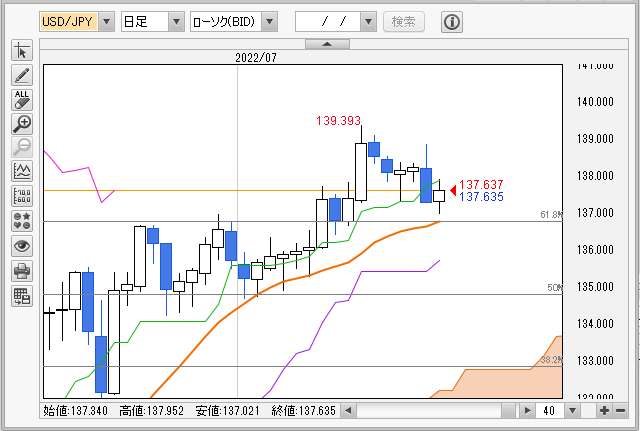Erase all drawings with ALL eraser
Image resolution: width=640 pixels, height=431 pixels.
(x=22, y=100)
